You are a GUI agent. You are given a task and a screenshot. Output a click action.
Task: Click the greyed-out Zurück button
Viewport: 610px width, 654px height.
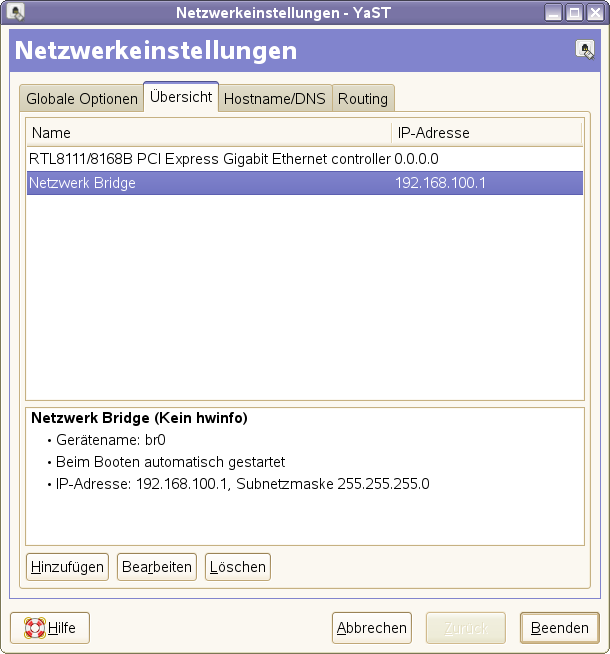tap(466, 628)
